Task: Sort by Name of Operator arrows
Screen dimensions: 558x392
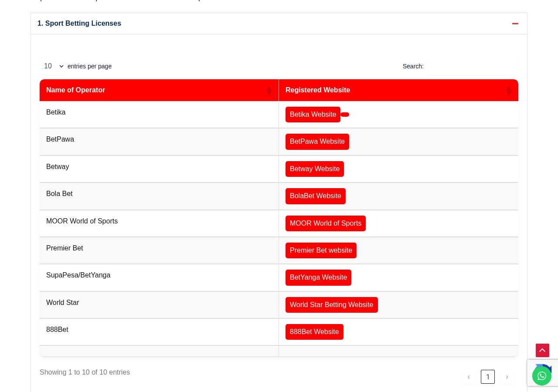Action: [269, 91]
